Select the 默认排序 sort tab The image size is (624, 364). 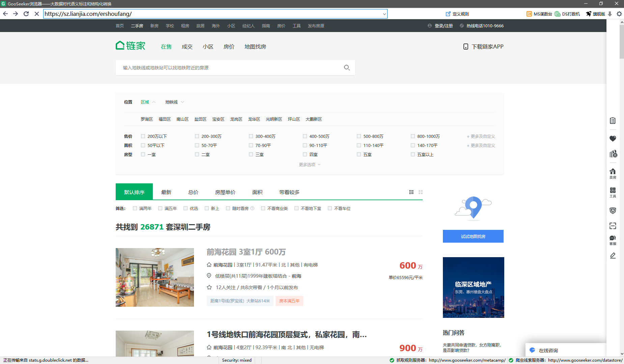[134, 192]
